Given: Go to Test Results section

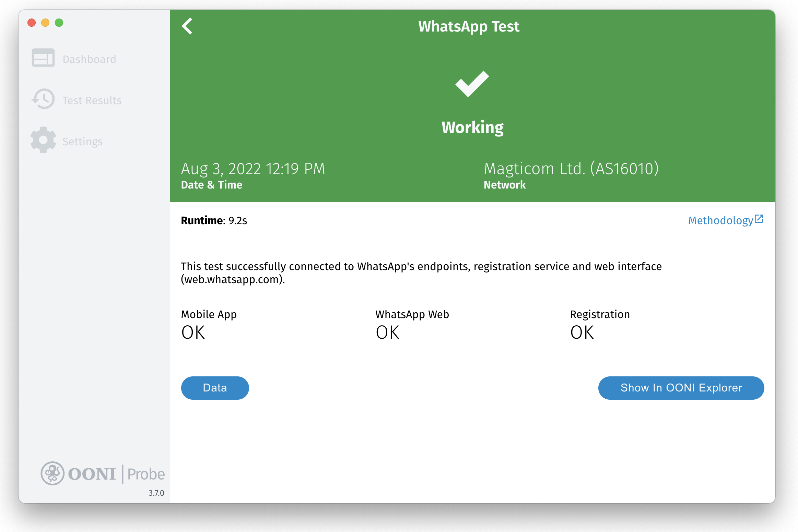Looking at the screenshot, I should (92, 100).
